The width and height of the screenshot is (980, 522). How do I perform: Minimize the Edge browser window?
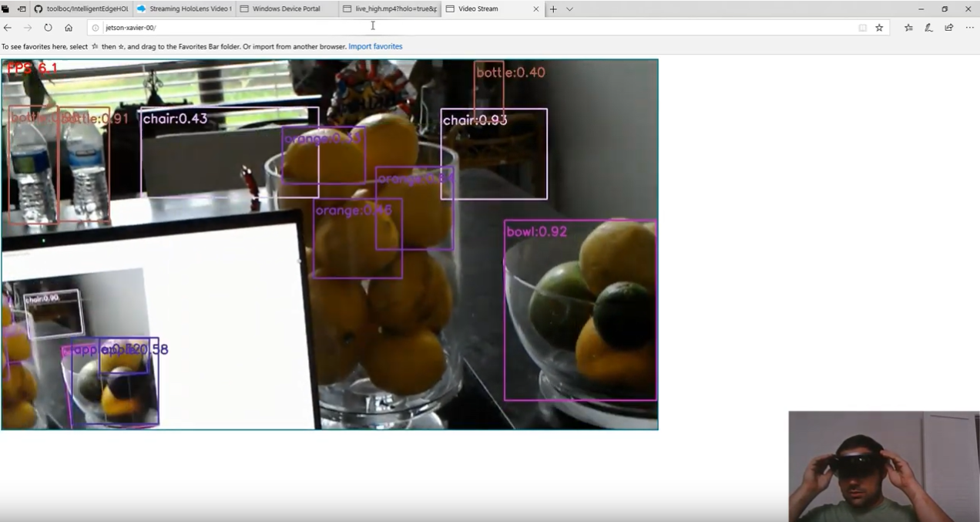point(921,9)
